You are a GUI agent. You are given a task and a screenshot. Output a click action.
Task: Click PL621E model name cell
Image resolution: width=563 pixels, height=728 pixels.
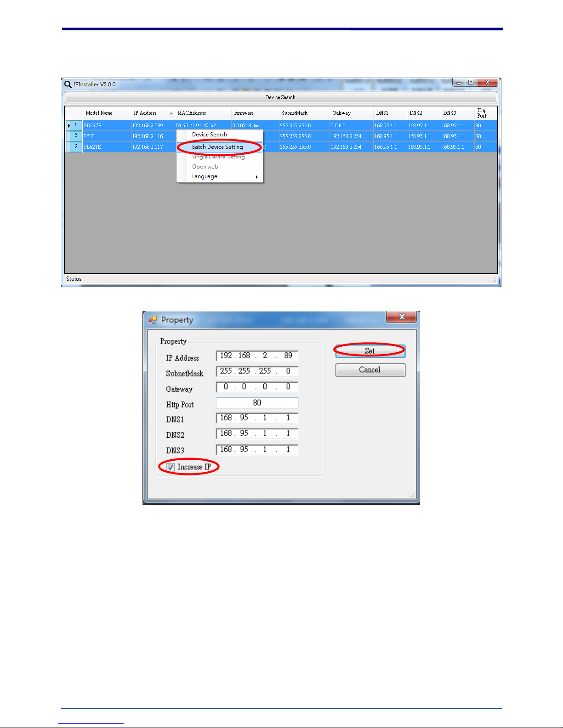click(107, 147)
